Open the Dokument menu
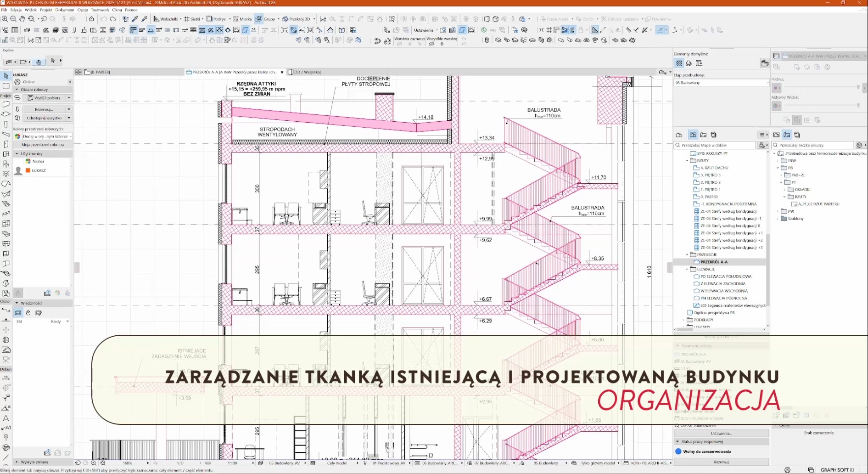Image resolution: width=868 pixels, height=474 pixels. (65, 10)
